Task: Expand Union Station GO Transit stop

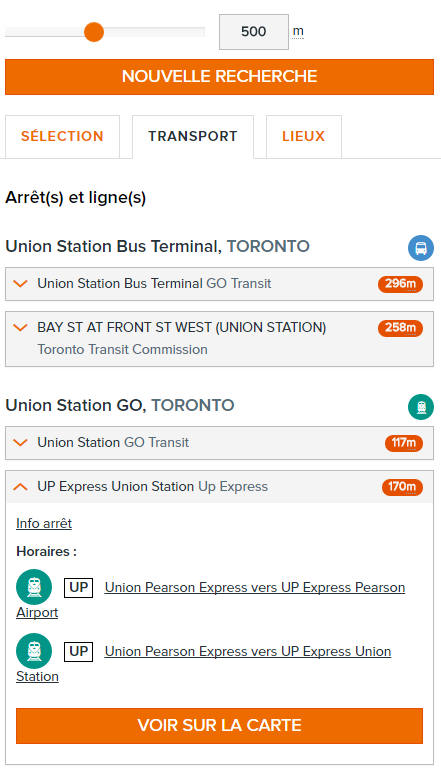Action: [x=219, y=443]
